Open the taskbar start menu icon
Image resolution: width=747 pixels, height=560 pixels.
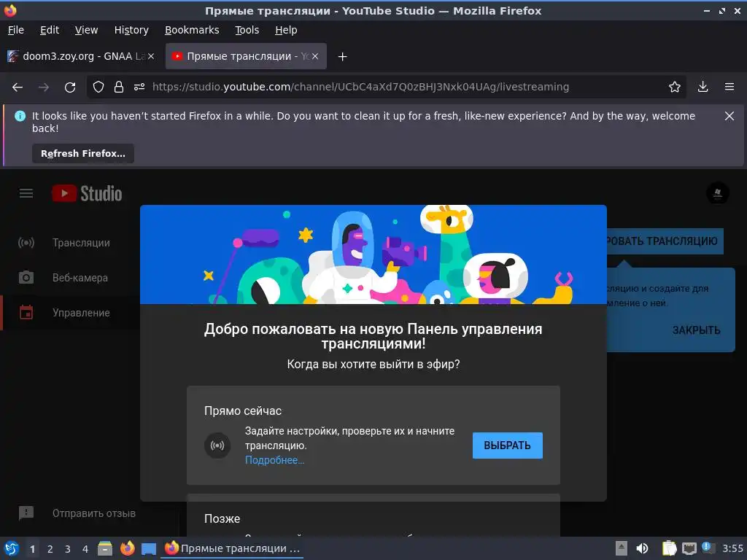tap(12, 548)
